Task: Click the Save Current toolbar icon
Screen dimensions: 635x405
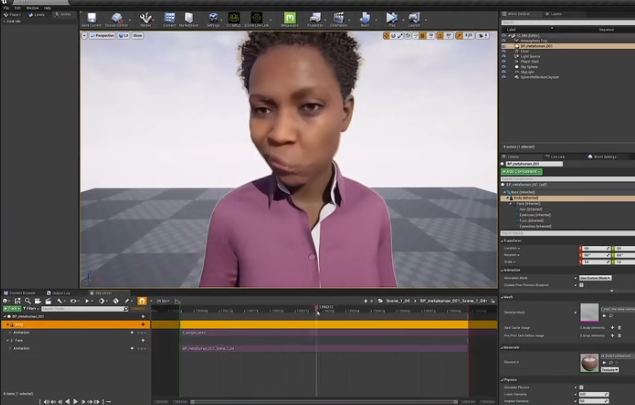Action: point(92,19)
